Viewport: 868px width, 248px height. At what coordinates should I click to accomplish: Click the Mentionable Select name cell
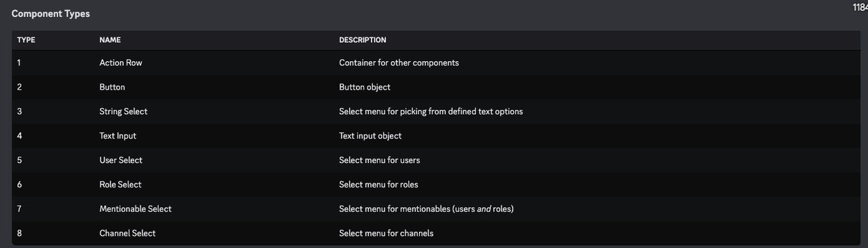click(x=136, y=209)
